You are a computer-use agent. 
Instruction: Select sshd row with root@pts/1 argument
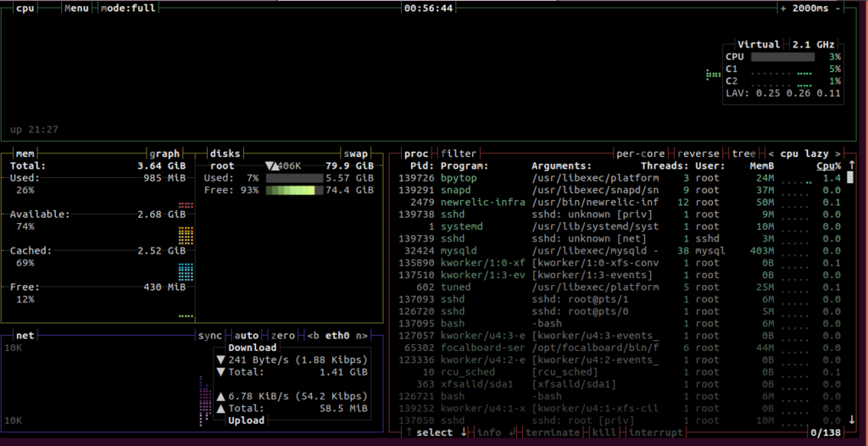point(619,299)
